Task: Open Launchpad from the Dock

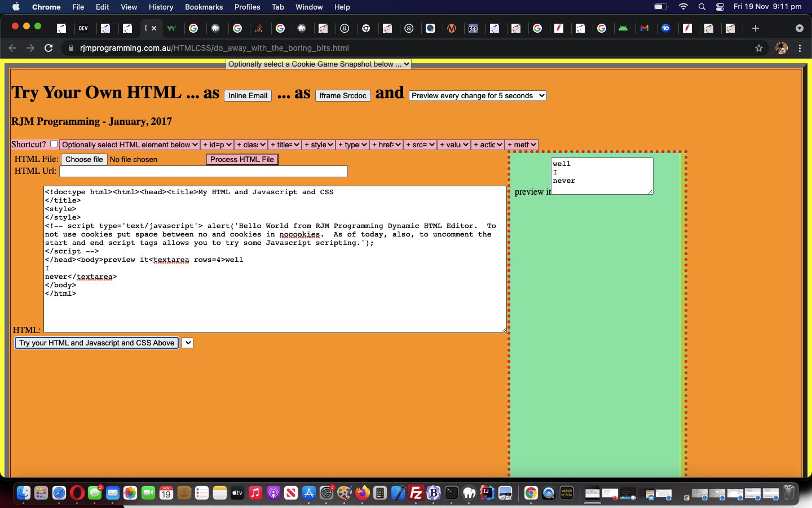Action: (x=41, y=493)
